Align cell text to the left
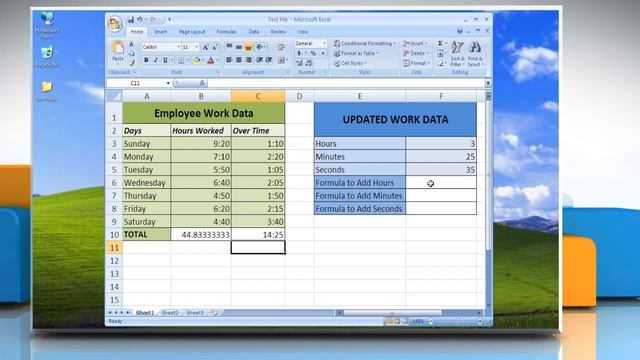This screenshot has width=640, height=360. point(229,60)
